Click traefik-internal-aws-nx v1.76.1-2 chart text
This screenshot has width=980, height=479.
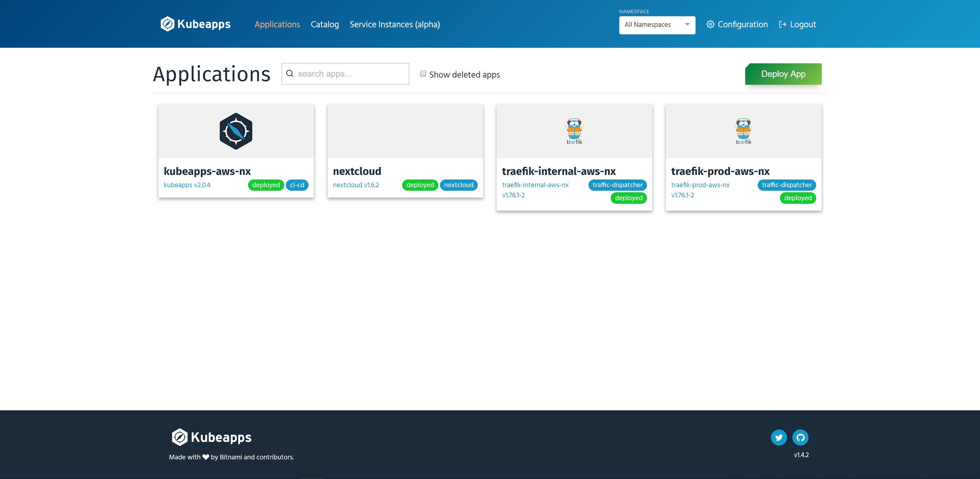(535, 190)
